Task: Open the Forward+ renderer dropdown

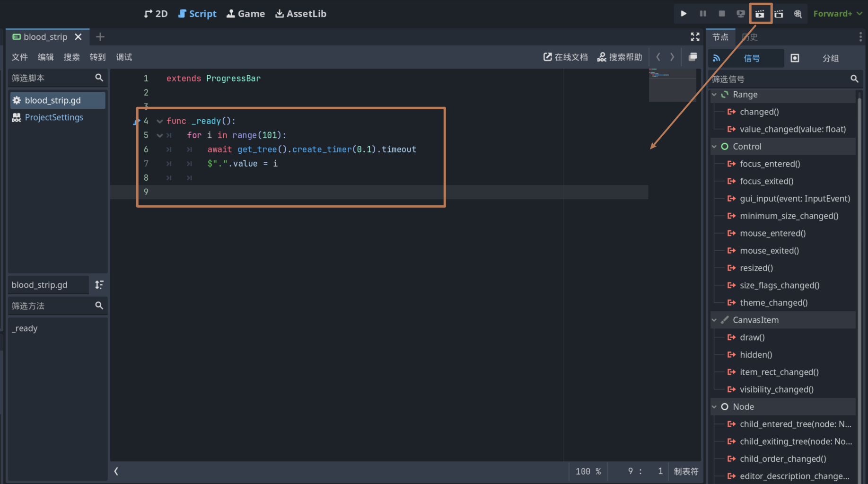Action: click(837, 14)
